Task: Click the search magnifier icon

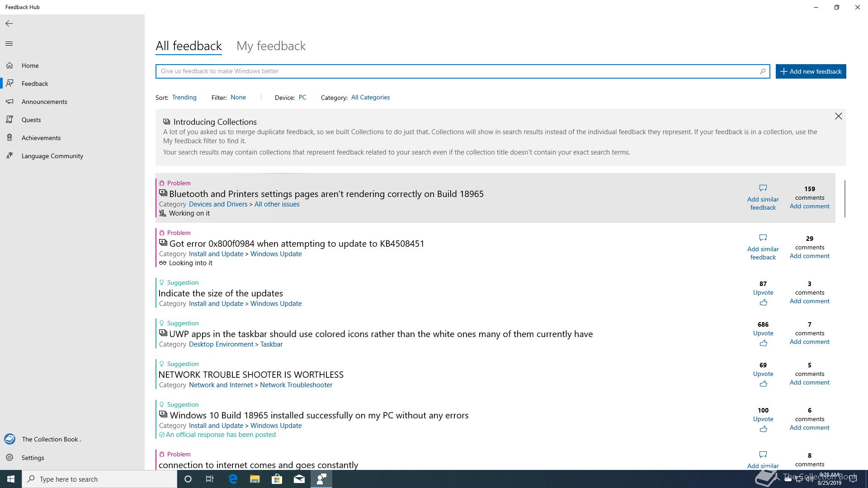Action: [763, 71]
